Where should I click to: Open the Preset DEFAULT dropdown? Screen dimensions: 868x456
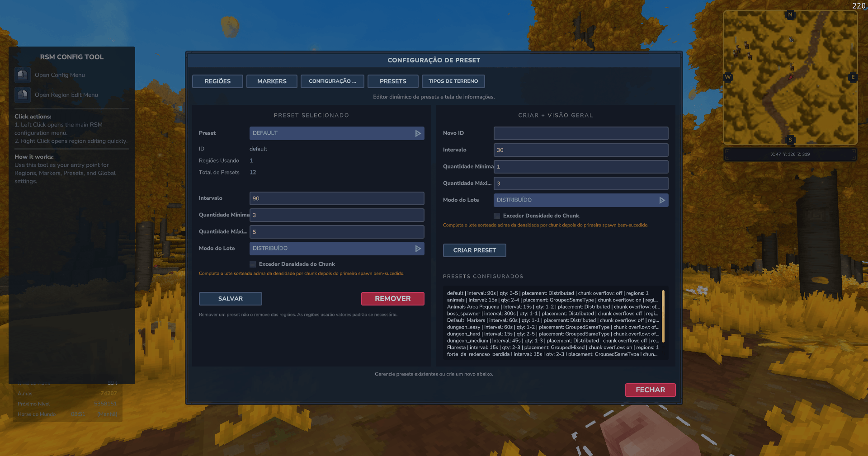(337, 133)
